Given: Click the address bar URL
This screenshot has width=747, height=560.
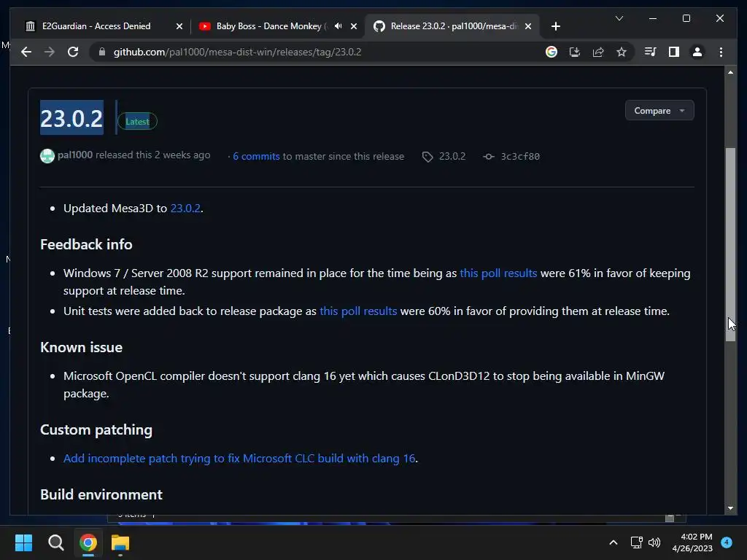Looking at the screenshot, I should 237,52.
